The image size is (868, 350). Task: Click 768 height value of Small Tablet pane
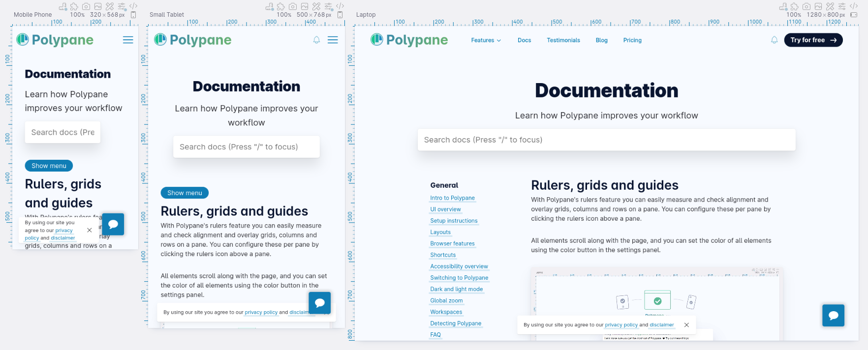[319, 15]
